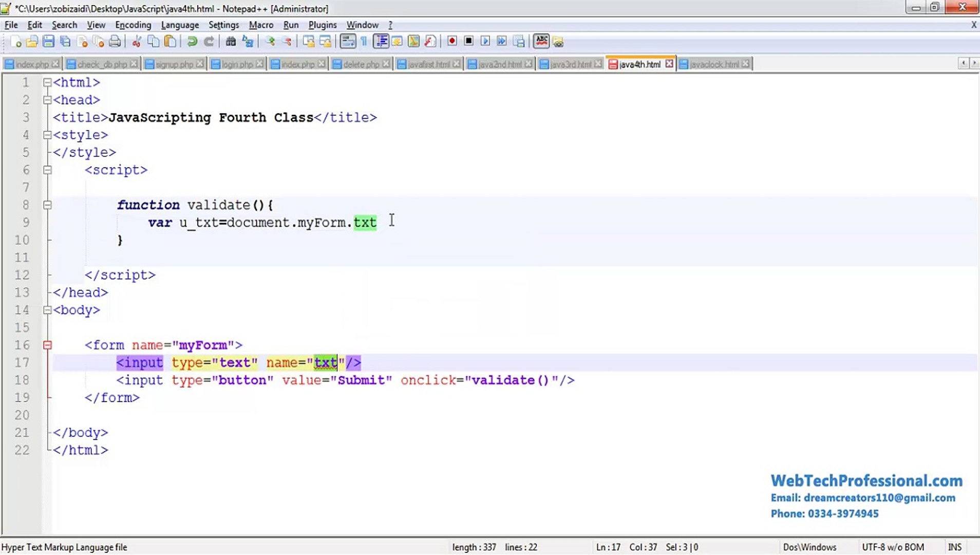Open the Edit menu
The width and height of the screenshot is (980, 555).
34,25
